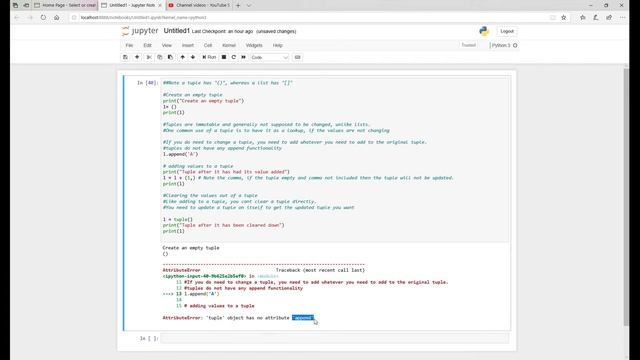The width and height of the screenshot is (640, 360).
Task: Switch to the Channel videos YouTube tab
Action: [x=199, y=5]
